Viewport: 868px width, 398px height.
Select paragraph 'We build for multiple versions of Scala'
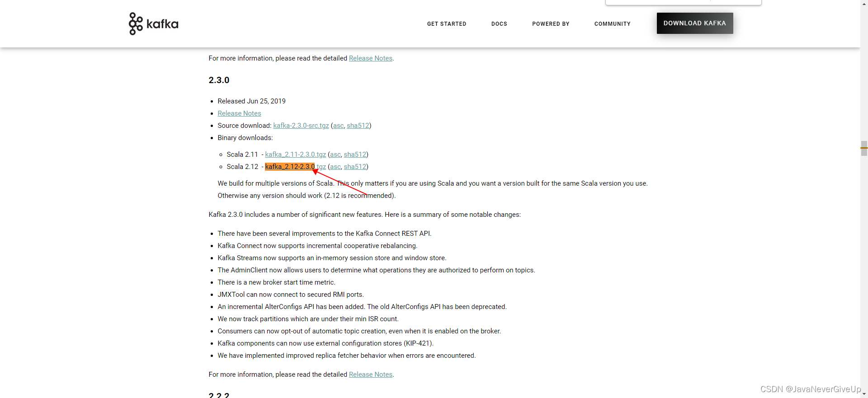coord(433,189)
